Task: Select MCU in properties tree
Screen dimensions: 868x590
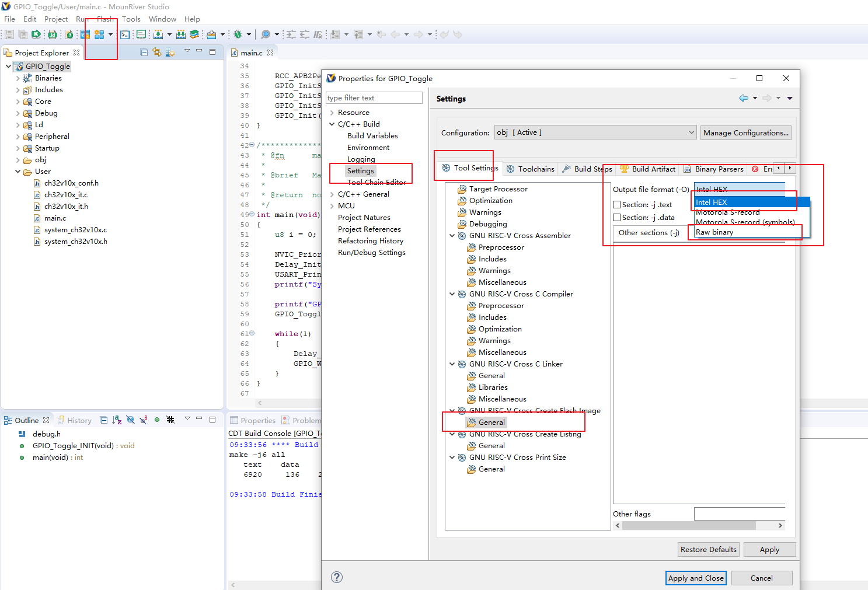Action: (346, 205)
